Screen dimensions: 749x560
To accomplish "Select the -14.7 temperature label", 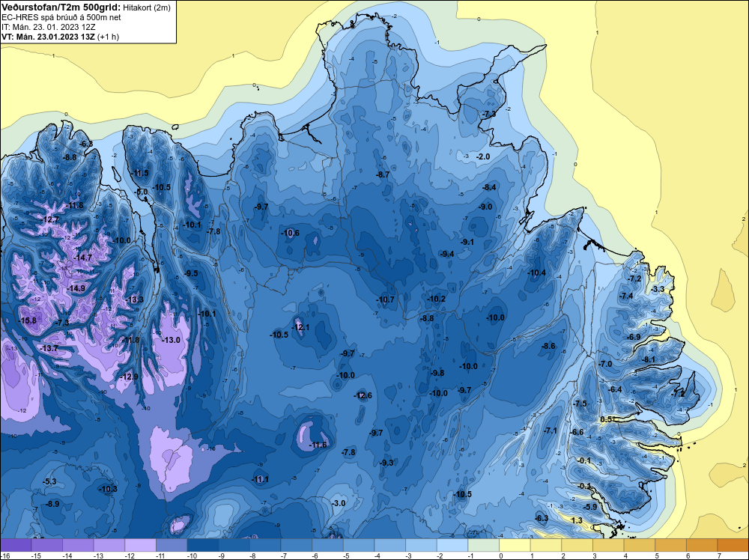I will coord(82,258).
